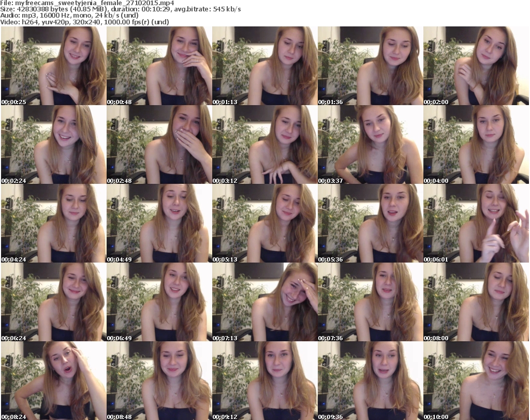Viewport: 530px width, 420px height.
Task: Choose the preview frame at 00:06:49
Action: [x=159, y=302]
